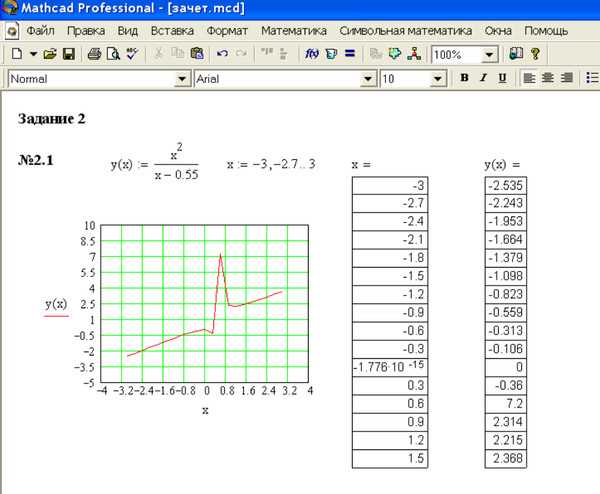The height and width of the screenshot is (494, 600).
Task: Open a worksheet with the Open folder icon
Action: pos(50,53)
